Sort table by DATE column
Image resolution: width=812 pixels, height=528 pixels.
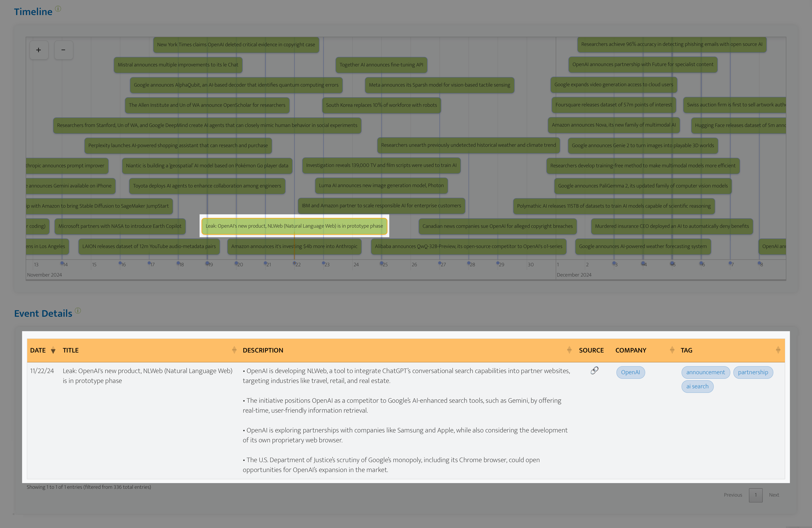43,350
